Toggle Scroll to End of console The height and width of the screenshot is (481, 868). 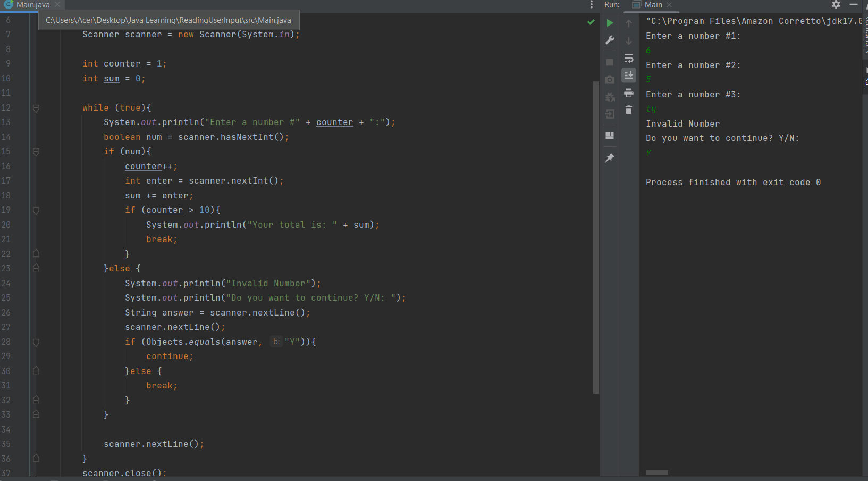(629, 75)
